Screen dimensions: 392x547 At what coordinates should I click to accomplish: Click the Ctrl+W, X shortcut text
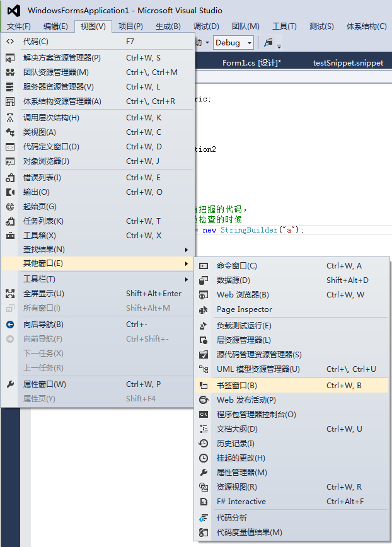144,236
